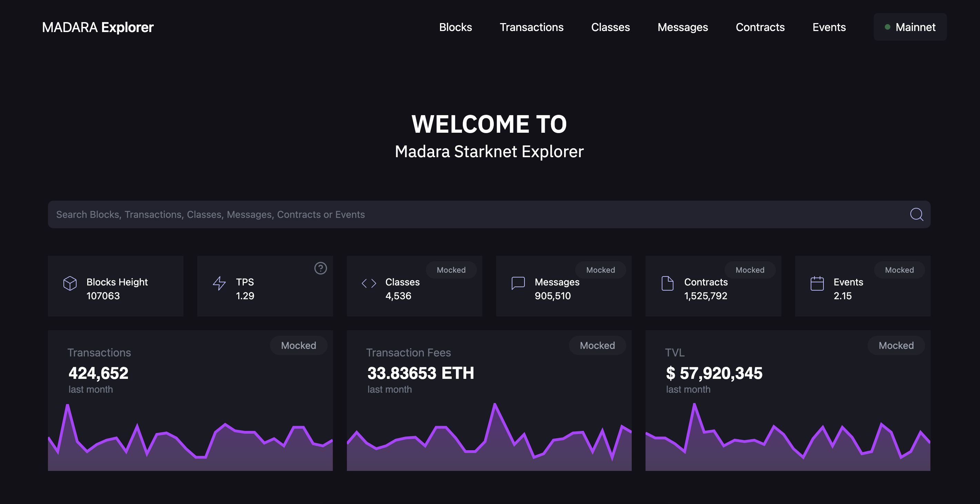Open the Contracts nav item

[x=760, y=27]
